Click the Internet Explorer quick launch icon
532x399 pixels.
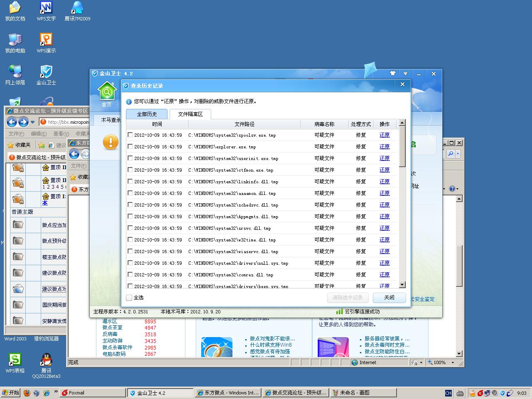tap(46, 393)
